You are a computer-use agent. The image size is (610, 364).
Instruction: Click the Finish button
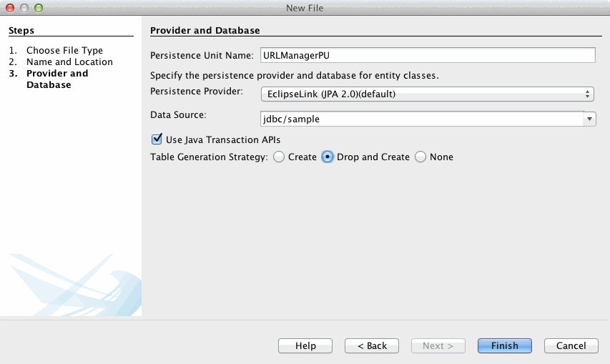(x=504, y=345)
